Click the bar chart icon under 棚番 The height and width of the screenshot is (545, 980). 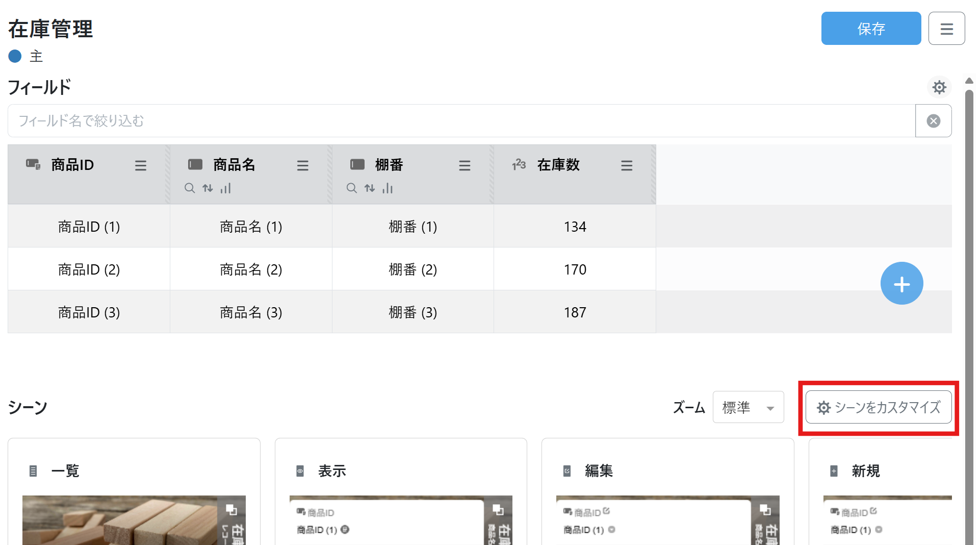pyautogui.click(x=388, y=188)
